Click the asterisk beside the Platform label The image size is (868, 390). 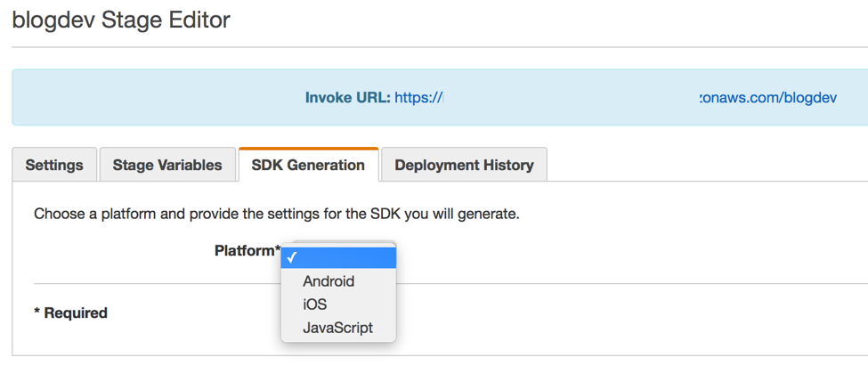pos(278,249)
